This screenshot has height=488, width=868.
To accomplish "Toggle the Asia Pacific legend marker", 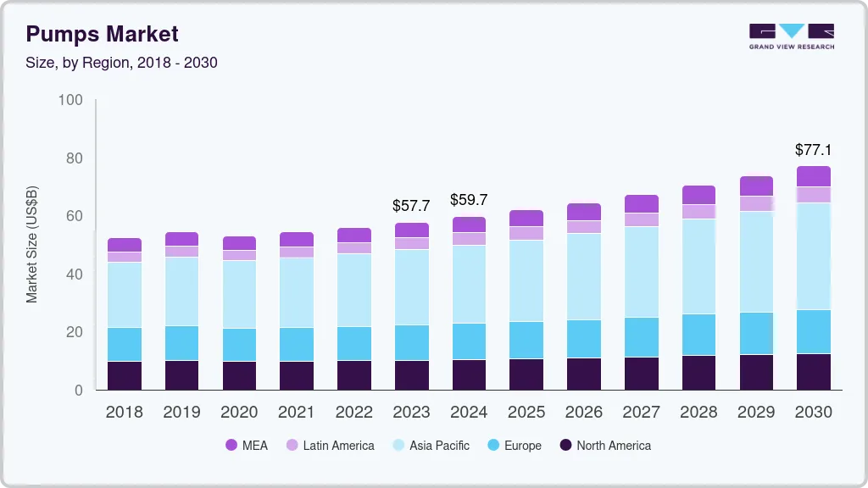I will (x=398, y=445).
